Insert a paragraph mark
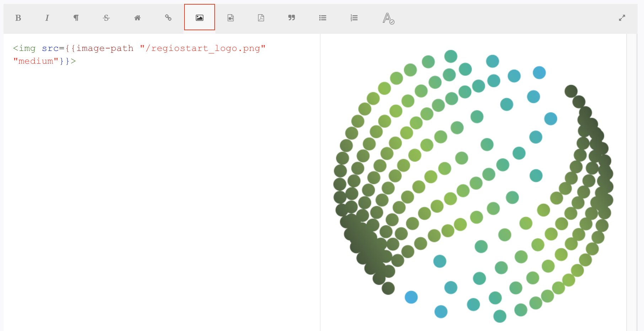Screen dimensions: 644x331 [76, 18]
